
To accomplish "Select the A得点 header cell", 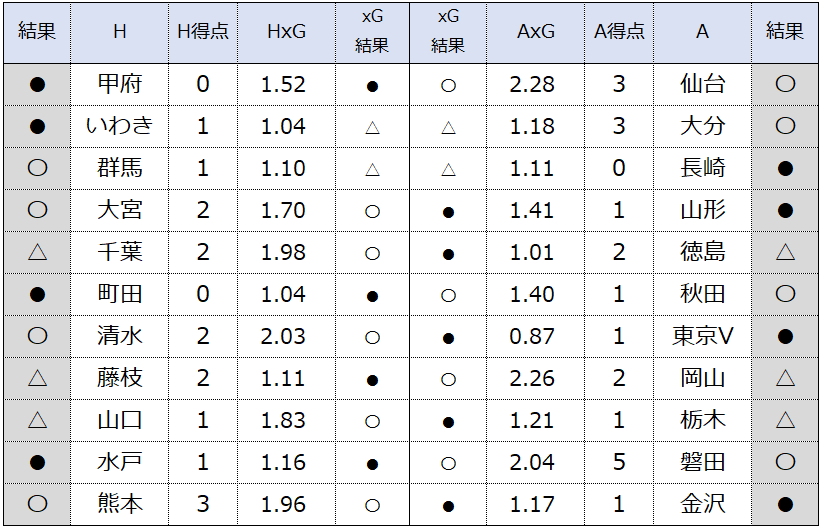I will click(619, 33).
